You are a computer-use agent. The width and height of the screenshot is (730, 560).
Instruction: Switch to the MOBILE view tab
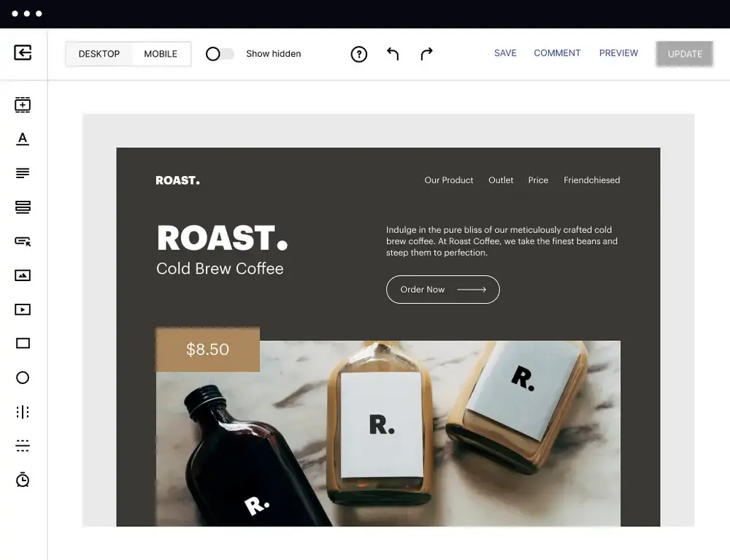point(161,54)
